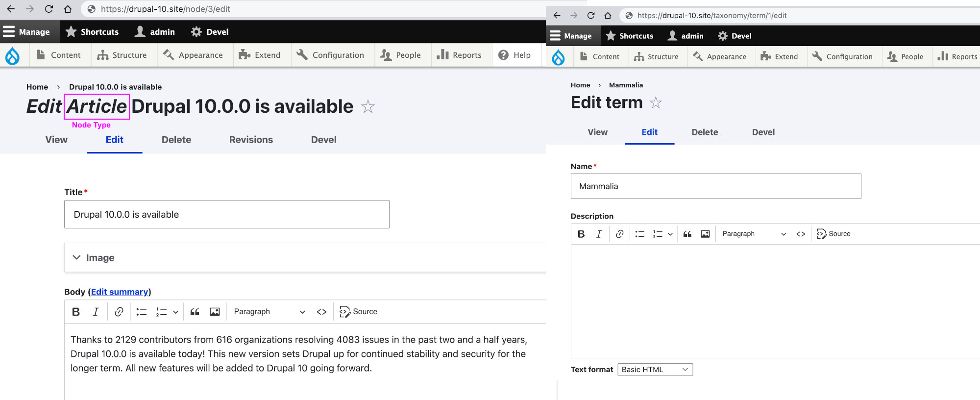This screenshot has width=980, height=400.
Task: Open numbered list style arrow in Body editor
Action: 175,312
